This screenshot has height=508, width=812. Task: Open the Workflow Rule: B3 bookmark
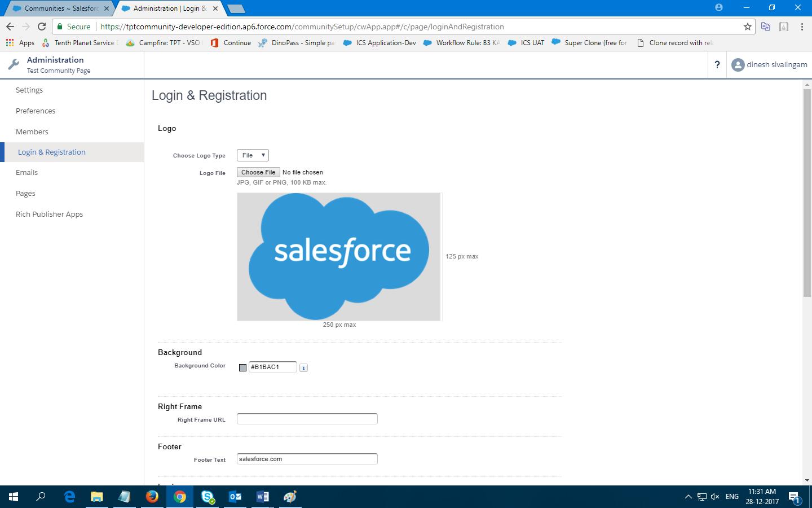(x=461, y=43)
